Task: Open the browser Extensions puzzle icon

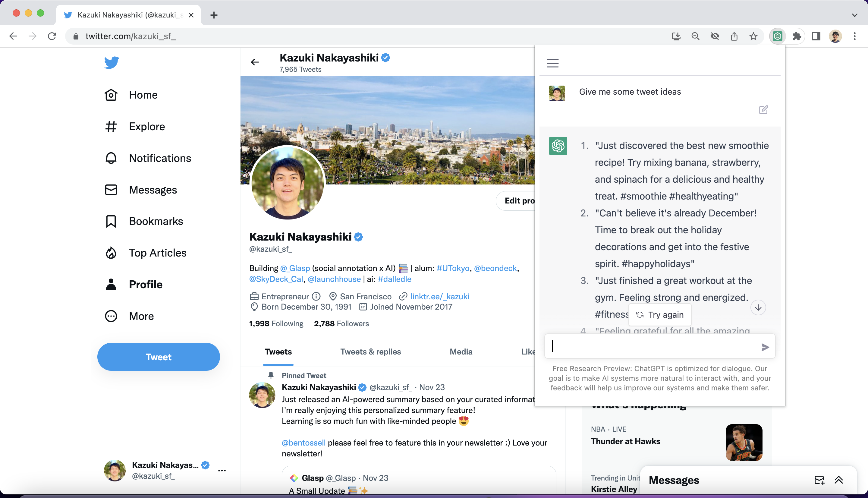Action: 797,36
